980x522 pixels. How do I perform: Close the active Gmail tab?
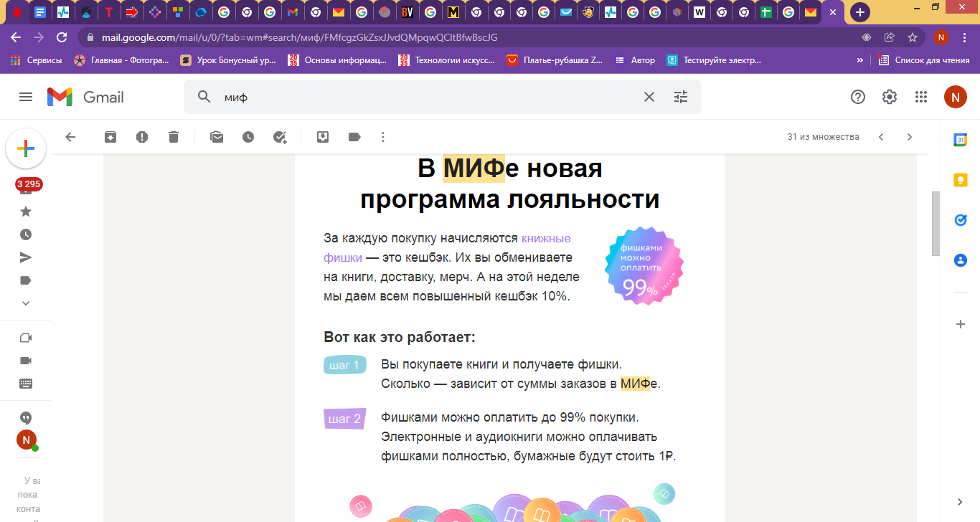(832, 12)
